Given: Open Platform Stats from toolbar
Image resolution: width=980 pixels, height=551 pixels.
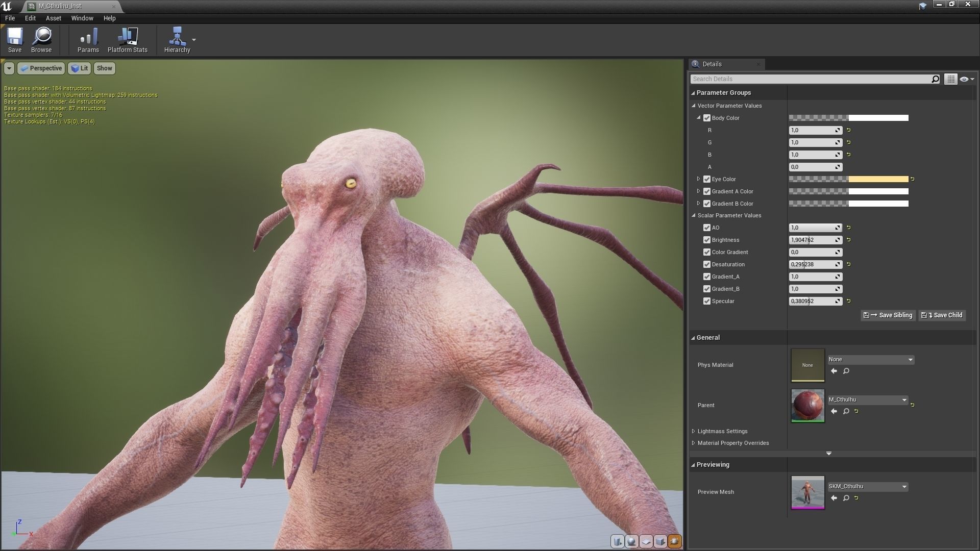Looking at the screenshot, I should 127,37.
